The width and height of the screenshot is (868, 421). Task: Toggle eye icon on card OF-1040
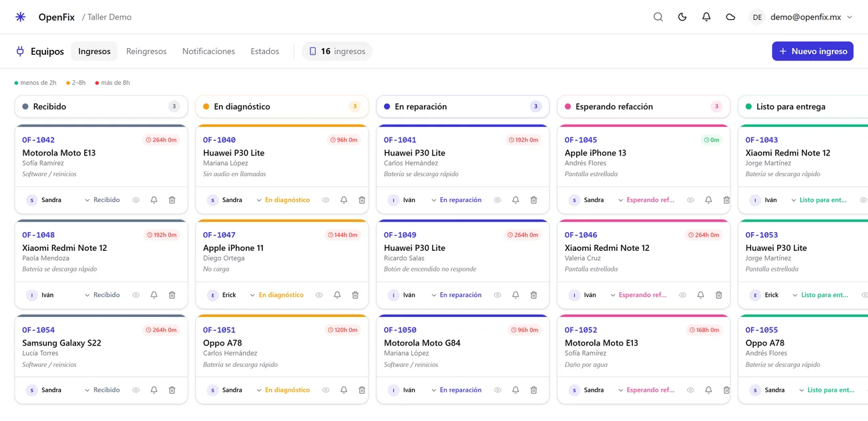point(326,200)
